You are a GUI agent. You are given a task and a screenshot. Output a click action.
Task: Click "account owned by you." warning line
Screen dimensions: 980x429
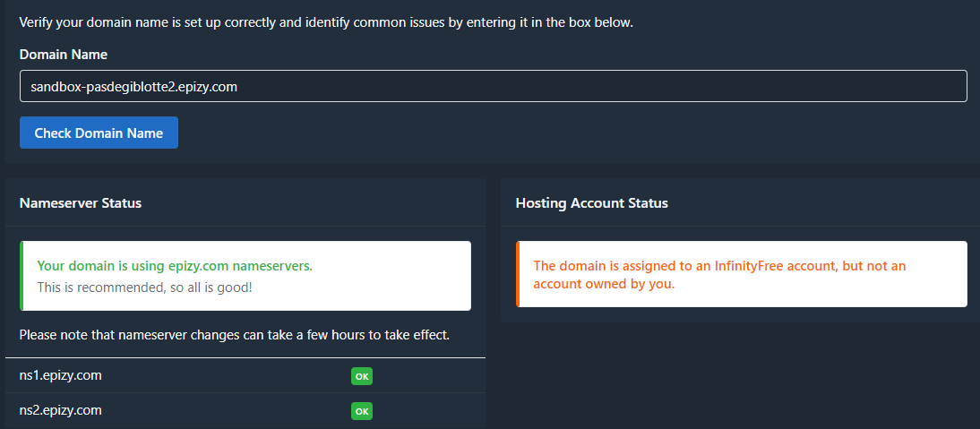coord(604,284)
